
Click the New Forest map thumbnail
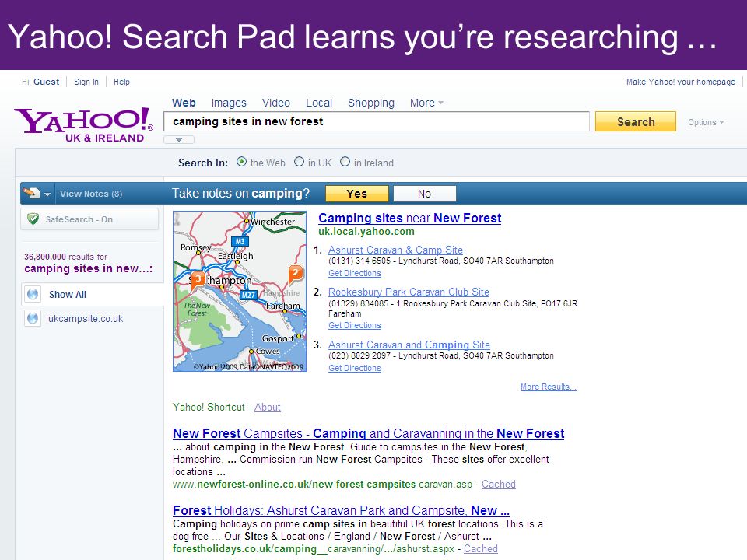(240, 292)
